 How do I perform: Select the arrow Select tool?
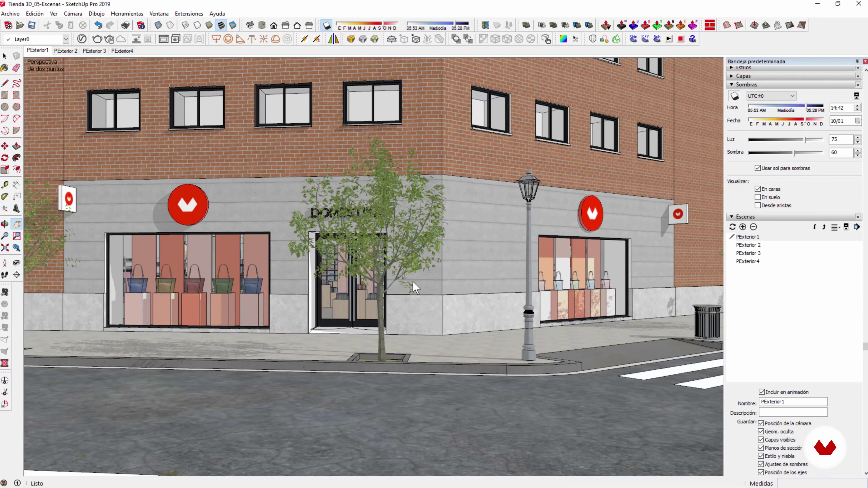tap(5, 56)
